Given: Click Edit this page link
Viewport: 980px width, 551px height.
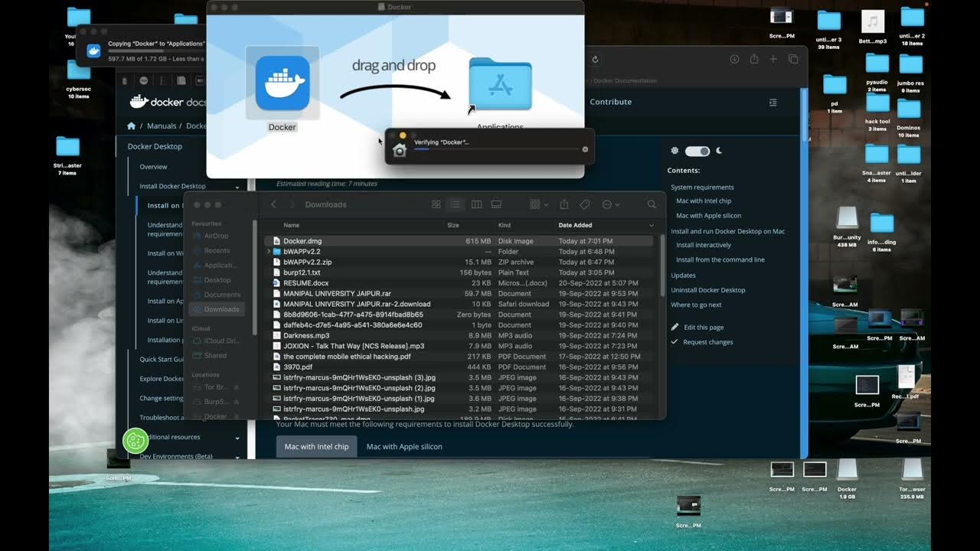Looking at the screenshot, I should pos(704,327).
